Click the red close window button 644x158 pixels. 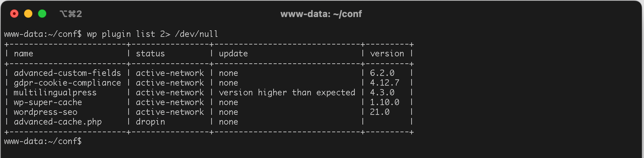(x=14, y=14)
